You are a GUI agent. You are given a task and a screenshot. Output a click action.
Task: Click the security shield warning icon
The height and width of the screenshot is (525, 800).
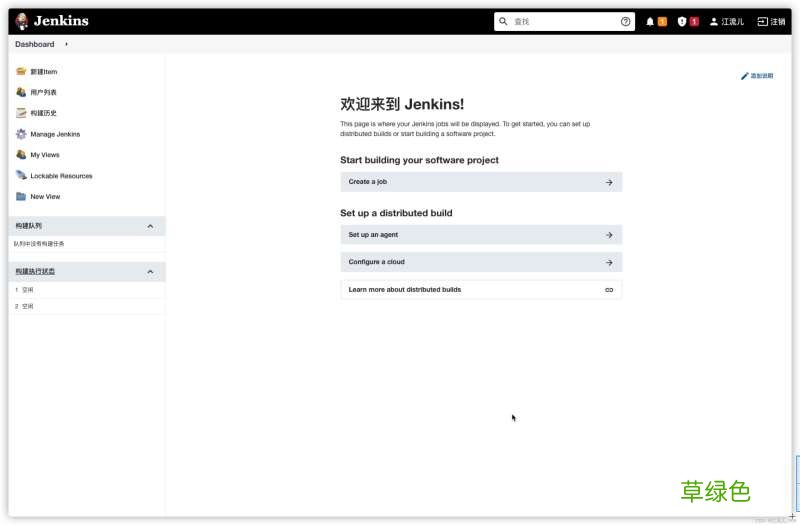(x=682, y=21)
